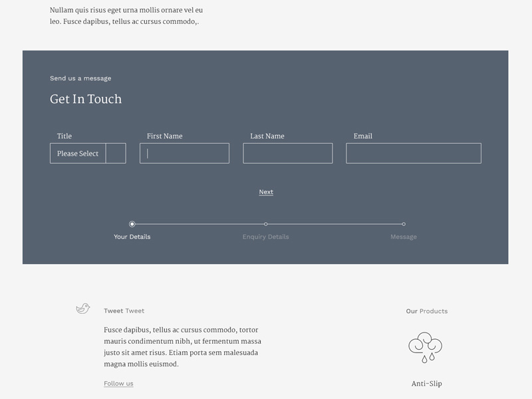Open the Title 'Please Select' dropdown
This screenshot has height=399, width=532.
tap(78, 154)
